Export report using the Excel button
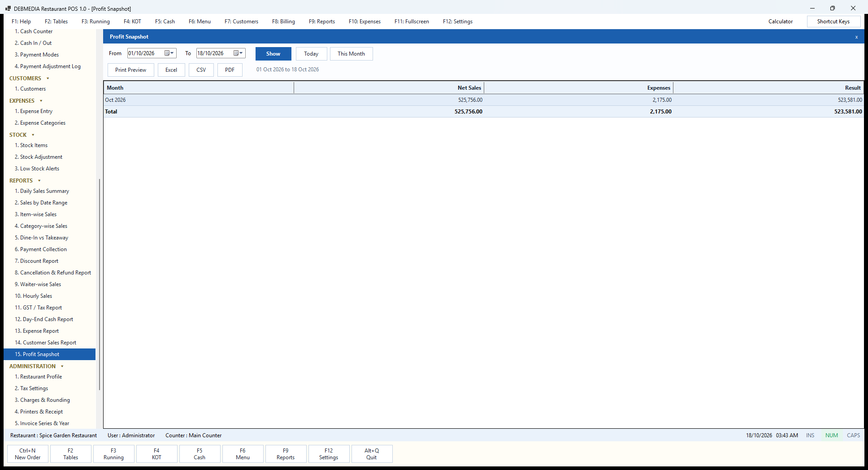The image size is (868, 470). 171,70
